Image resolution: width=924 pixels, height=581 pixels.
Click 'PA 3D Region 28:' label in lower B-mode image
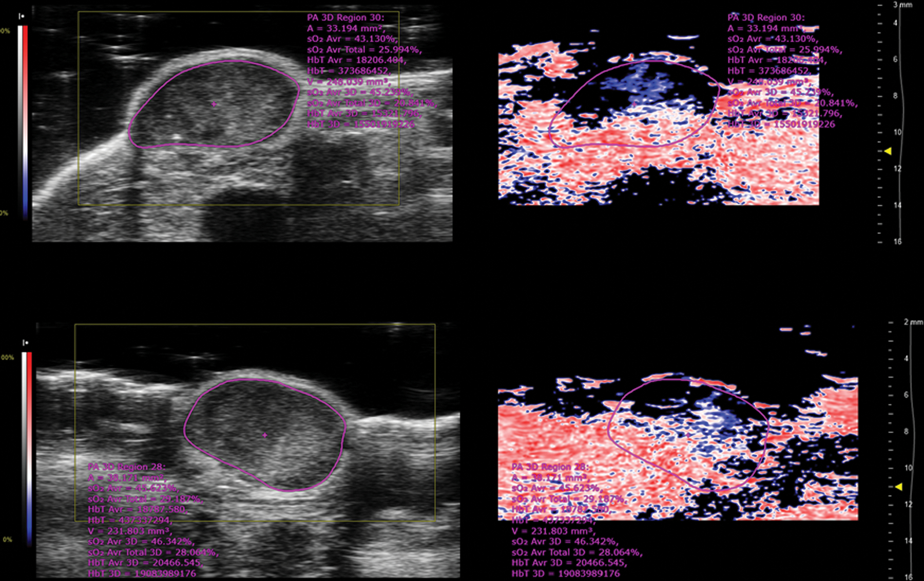tap(126, 467)
